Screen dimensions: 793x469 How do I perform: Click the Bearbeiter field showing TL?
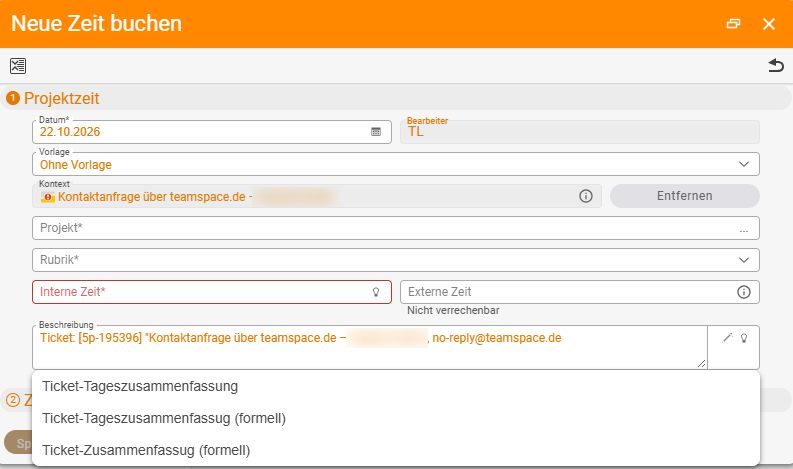(580, 132)
